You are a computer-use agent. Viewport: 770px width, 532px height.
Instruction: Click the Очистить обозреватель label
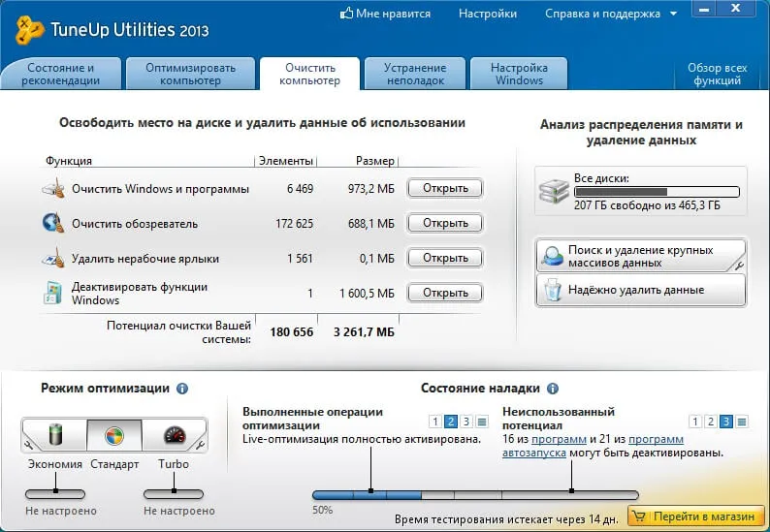(135, 224)
